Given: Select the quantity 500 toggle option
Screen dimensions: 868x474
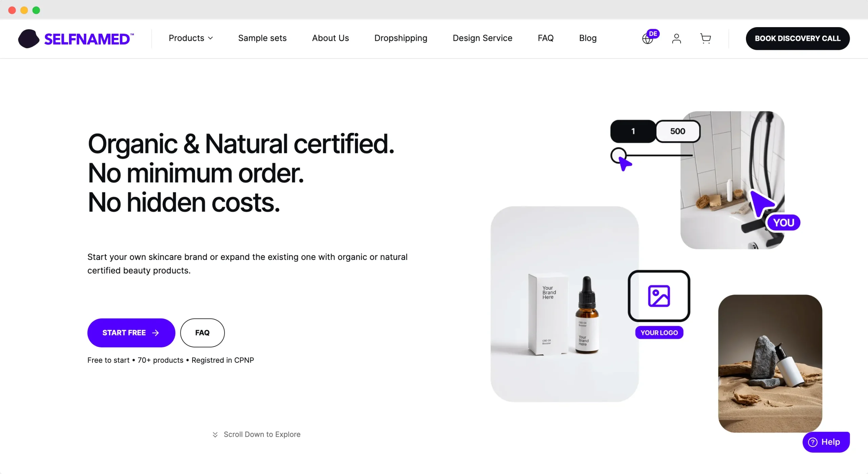Looking at the screenshot, I should pos(678,131).
